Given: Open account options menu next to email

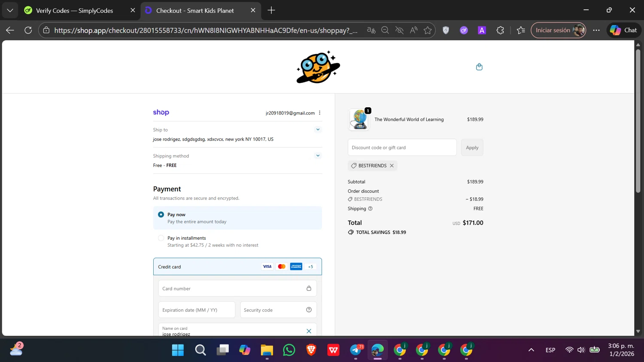Looking at the screenshot, I should point(319,113).
